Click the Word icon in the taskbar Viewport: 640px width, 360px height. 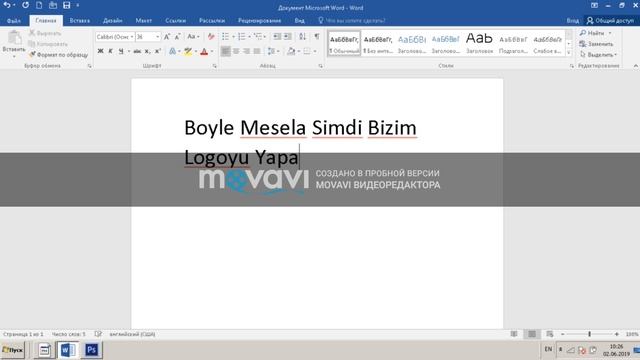68,350
